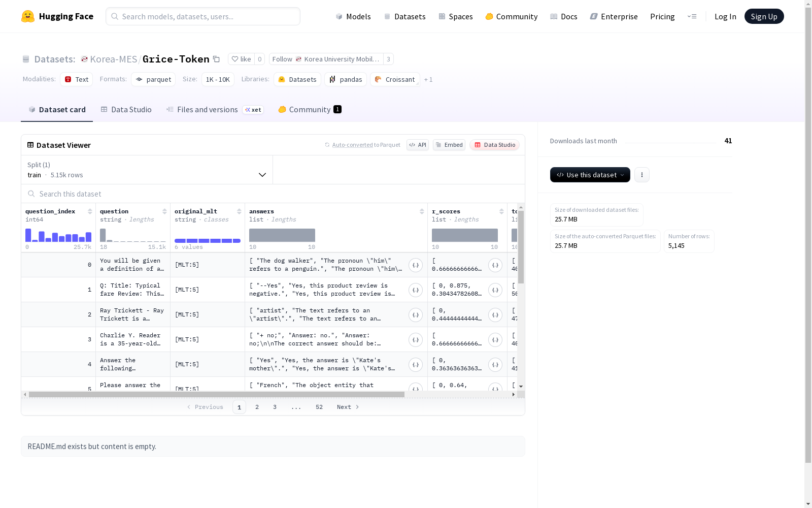
Task: Sort the r_scores column
Action: pos(501,211)
